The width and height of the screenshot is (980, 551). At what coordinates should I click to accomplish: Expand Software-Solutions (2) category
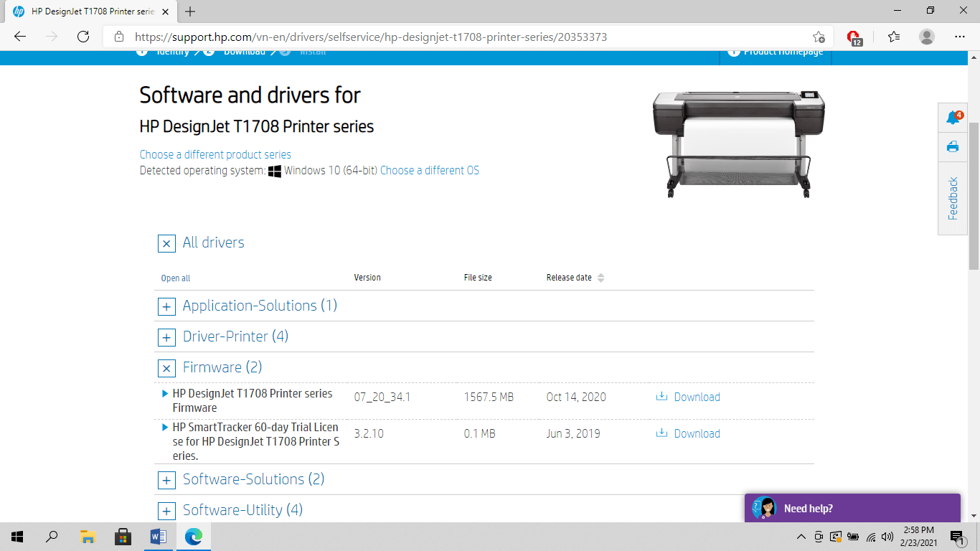(x=166, y=480)
